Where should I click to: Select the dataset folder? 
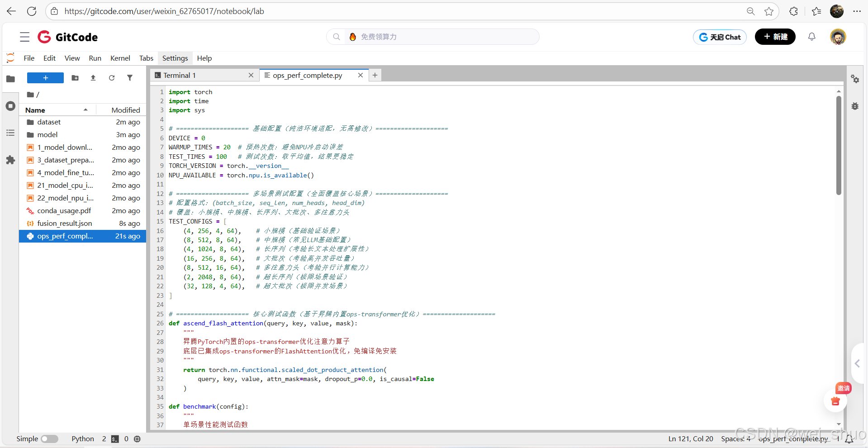click(x=83, y=122)
